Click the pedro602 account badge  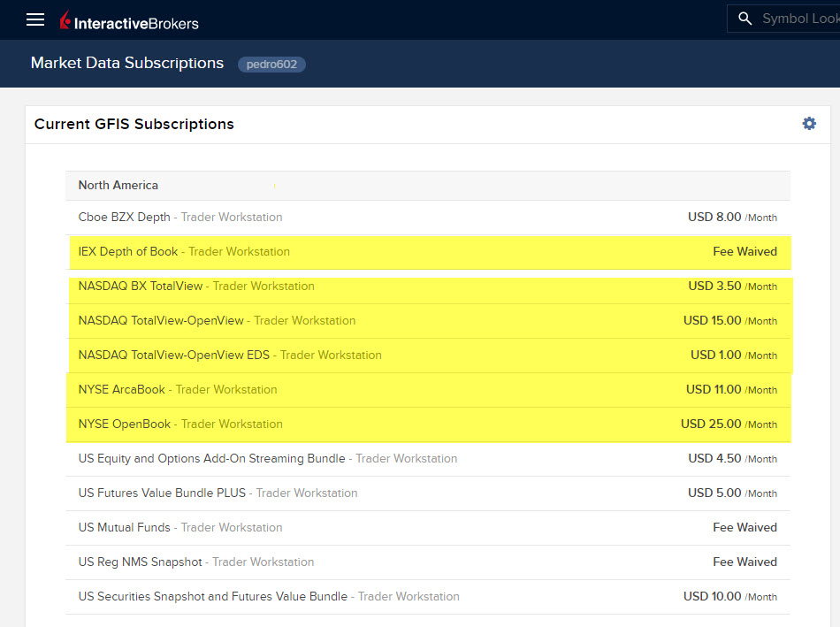pyautogui.click(x=271, y=65)
